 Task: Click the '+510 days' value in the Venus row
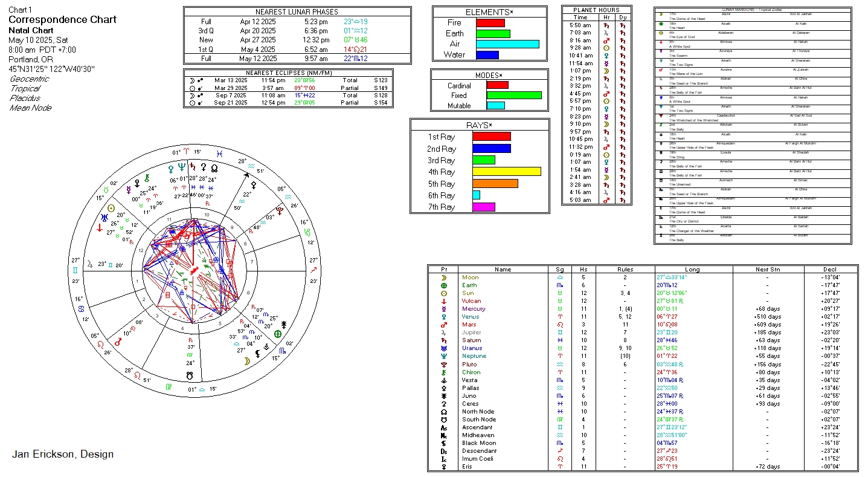(x=767, y=317)
